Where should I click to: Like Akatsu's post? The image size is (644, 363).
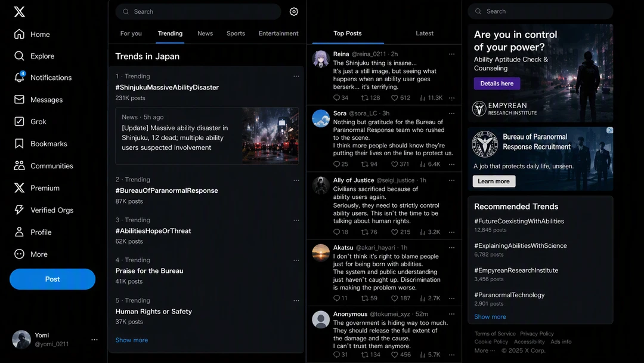pyautogui.click(x=401, y=298)
